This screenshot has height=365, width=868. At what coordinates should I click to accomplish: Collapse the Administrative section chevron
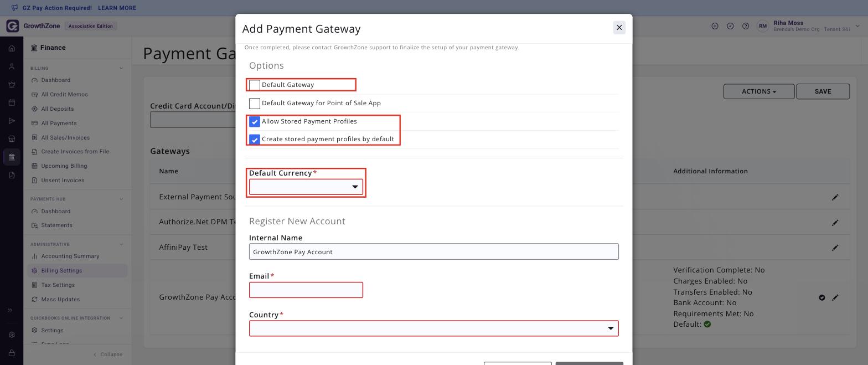tap(121, 244)
